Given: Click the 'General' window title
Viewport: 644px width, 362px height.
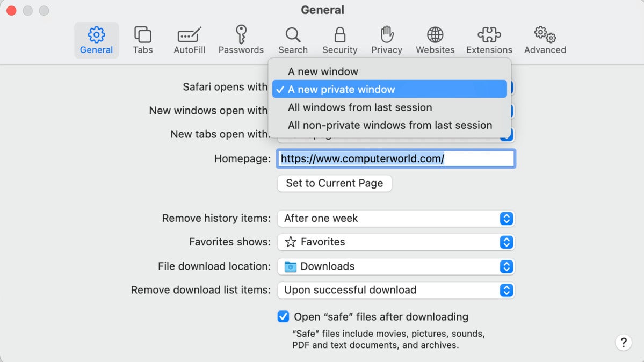Looking at the screenshot, I should coord(322,10).
